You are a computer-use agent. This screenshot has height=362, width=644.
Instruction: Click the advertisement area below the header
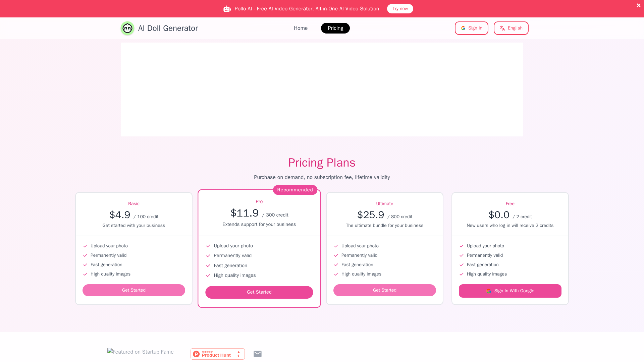pos(322,89)
